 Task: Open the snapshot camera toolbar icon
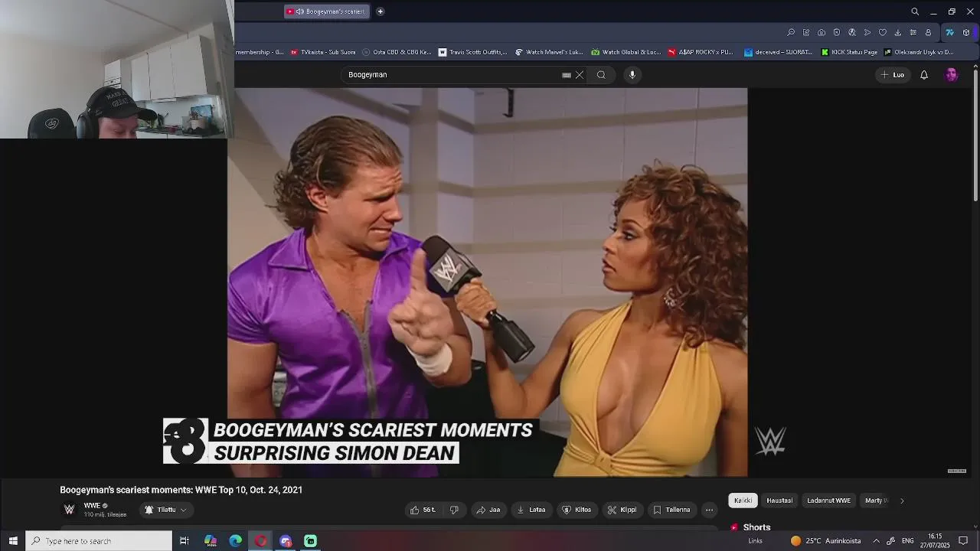[822, 32]
